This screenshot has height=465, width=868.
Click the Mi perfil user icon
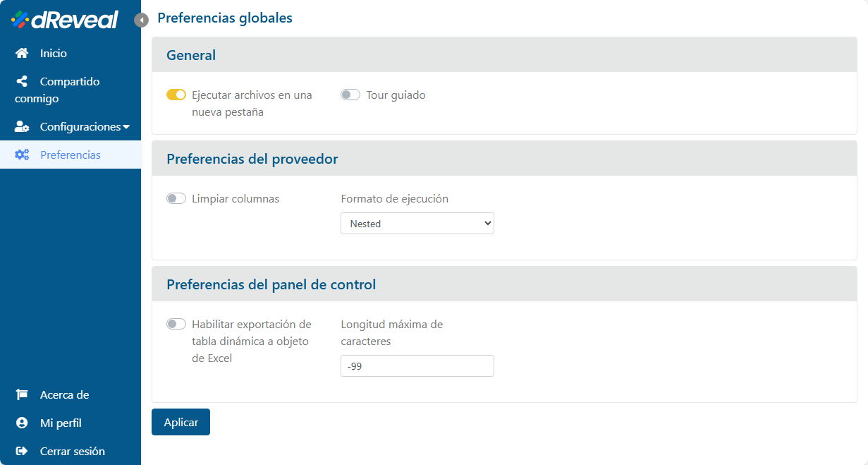[x=22, y=423]
